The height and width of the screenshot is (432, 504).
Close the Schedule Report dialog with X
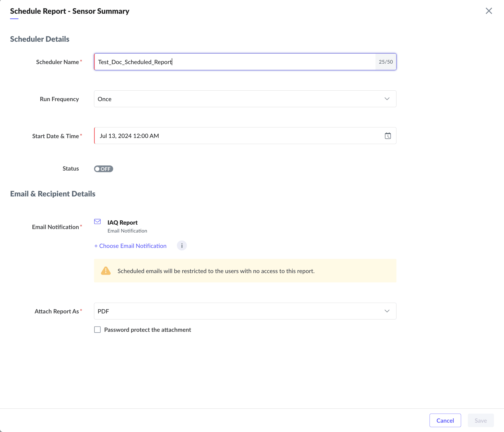click(x=489, y=11)
